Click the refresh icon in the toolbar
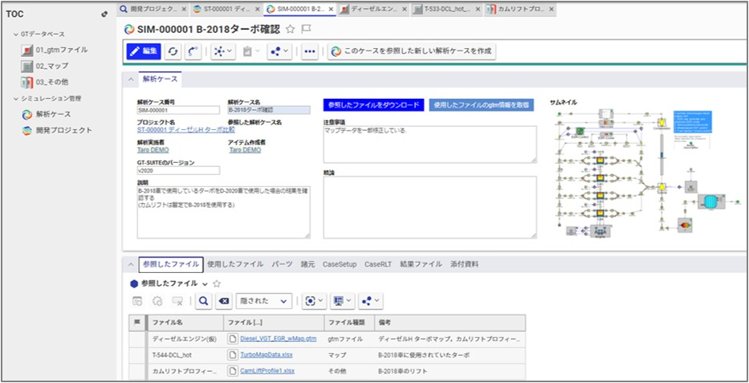Viewport: 749px width, 383px height. 173,52
